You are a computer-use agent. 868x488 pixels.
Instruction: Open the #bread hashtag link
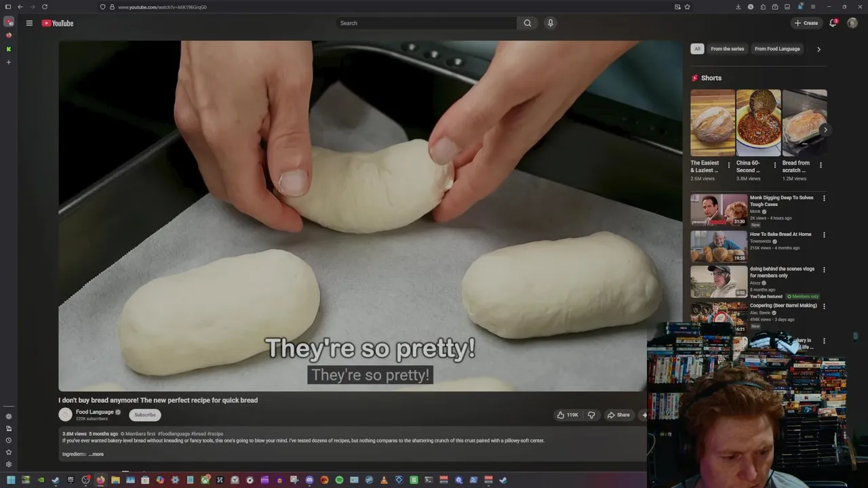click(x=198, y=434)
